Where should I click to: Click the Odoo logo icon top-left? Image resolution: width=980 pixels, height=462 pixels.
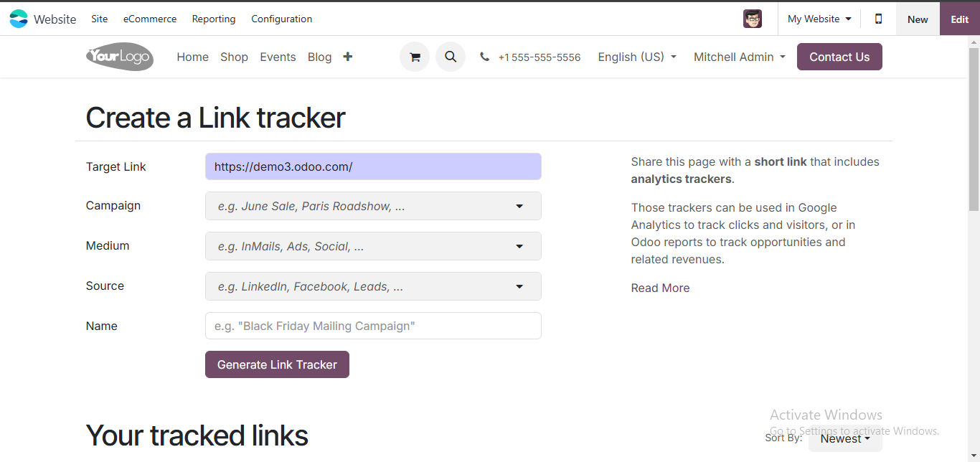[x=19, y=19]
